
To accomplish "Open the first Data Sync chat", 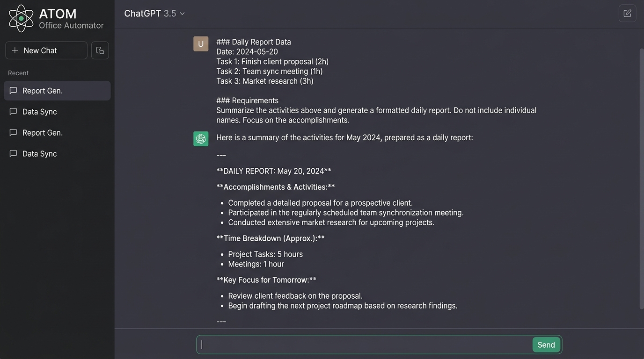I will (x=40, y=112).
